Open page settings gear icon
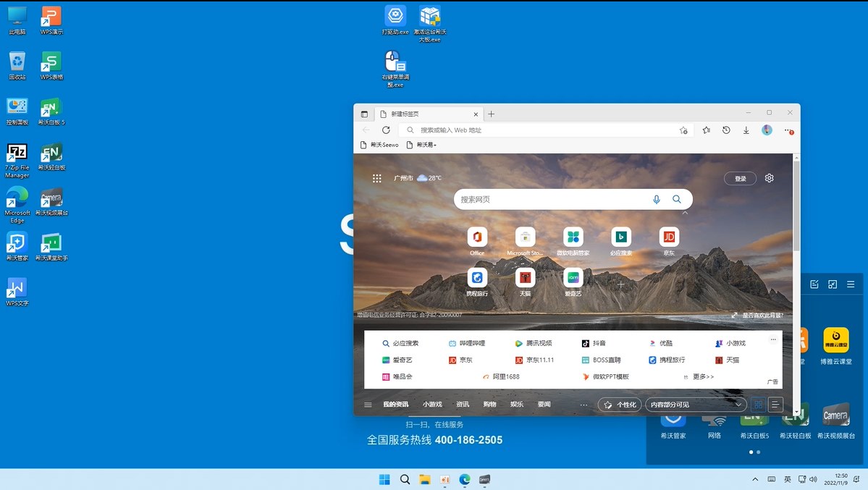The image size is (868, 490). (770, 178)
